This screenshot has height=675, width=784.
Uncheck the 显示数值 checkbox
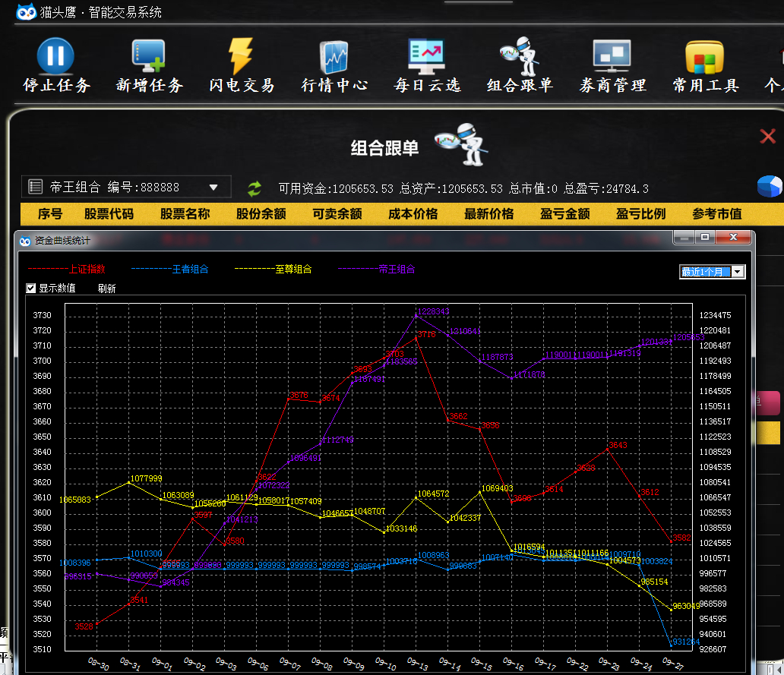[x=31, y=289]
